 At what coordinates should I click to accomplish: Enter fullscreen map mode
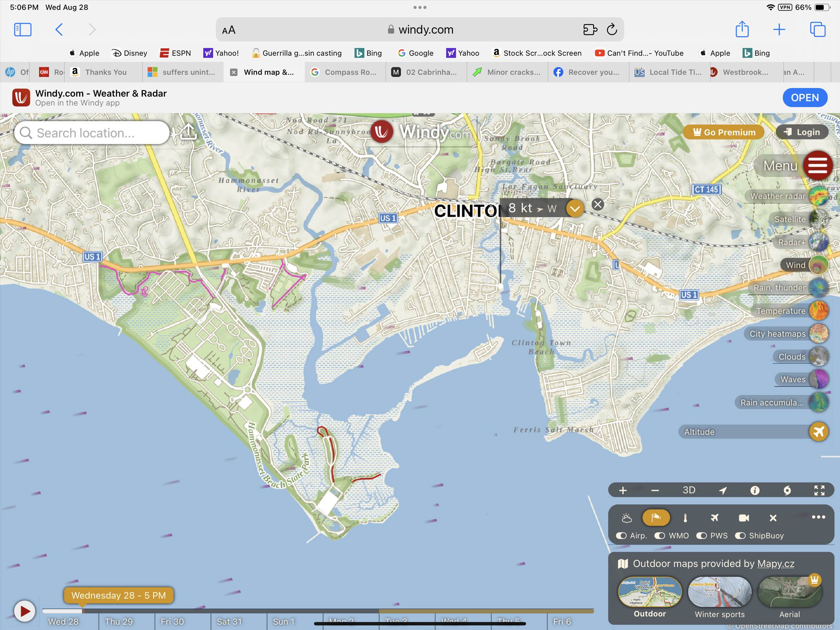819,491
